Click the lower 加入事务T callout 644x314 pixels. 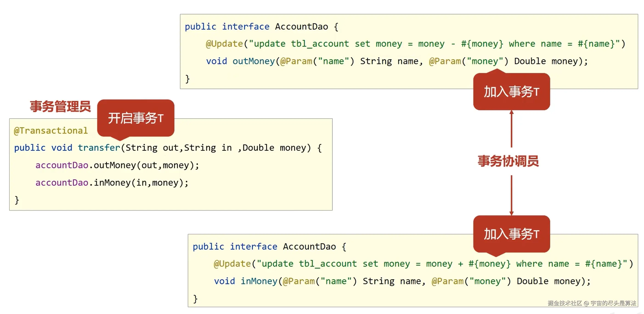511,234
